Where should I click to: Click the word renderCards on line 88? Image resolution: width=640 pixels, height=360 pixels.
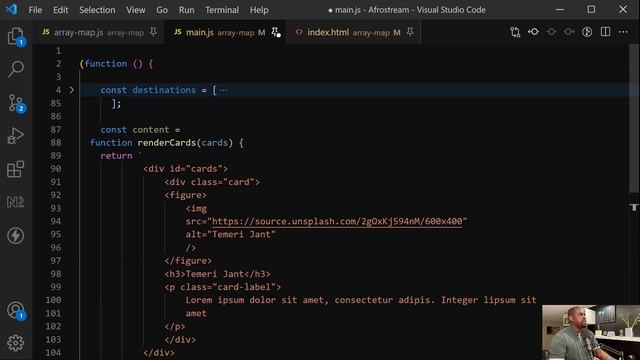pos(167,142)
